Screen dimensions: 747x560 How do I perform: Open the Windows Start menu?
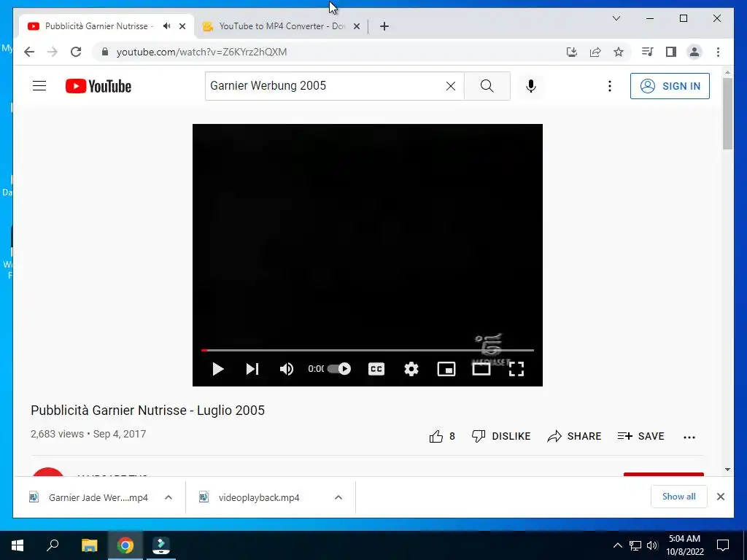click(18, 545)
